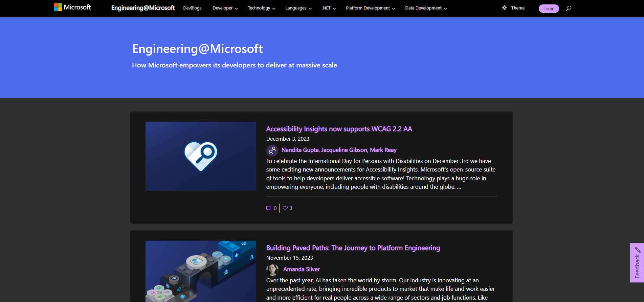Toggle the Theme sun icon
This screenshot has height=302, width=644.
click(x=504, y=8)
